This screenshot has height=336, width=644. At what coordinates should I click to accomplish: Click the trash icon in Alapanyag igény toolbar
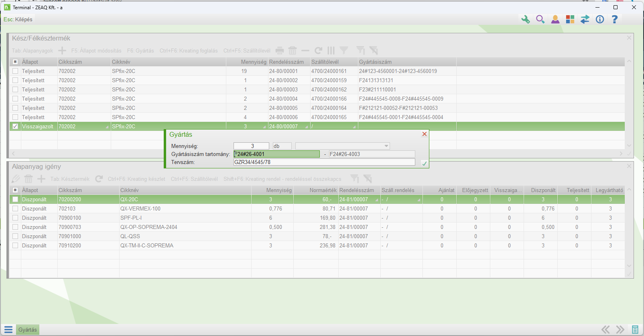[x=28, y=179]
